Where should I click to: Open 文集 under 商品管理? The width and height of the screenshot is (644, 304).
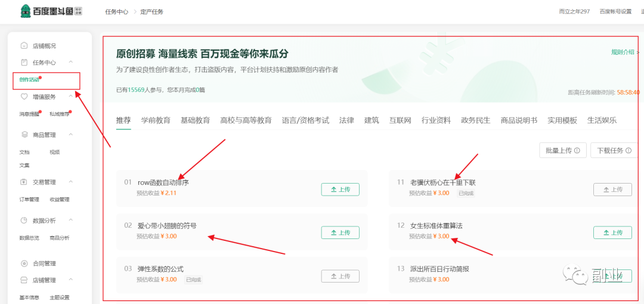coord(24,165)
